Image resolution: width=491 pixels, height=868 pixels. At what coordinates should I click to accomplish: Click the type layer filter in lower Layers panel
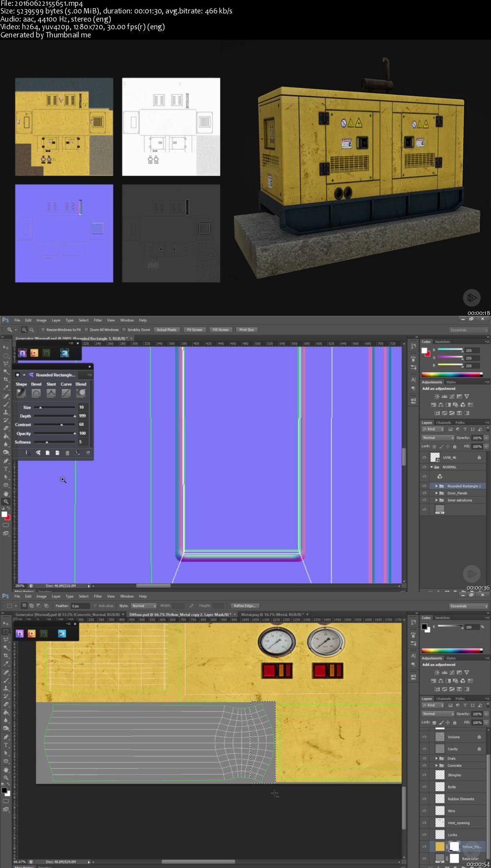tap(465, 706)
